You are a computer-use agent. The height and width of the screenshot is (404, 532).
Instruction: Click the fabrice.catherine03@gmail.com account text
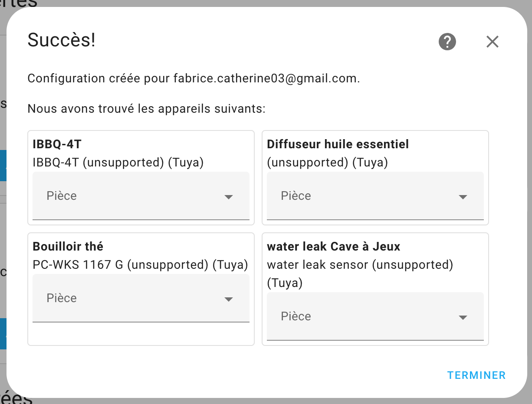(x=266, y=79)
